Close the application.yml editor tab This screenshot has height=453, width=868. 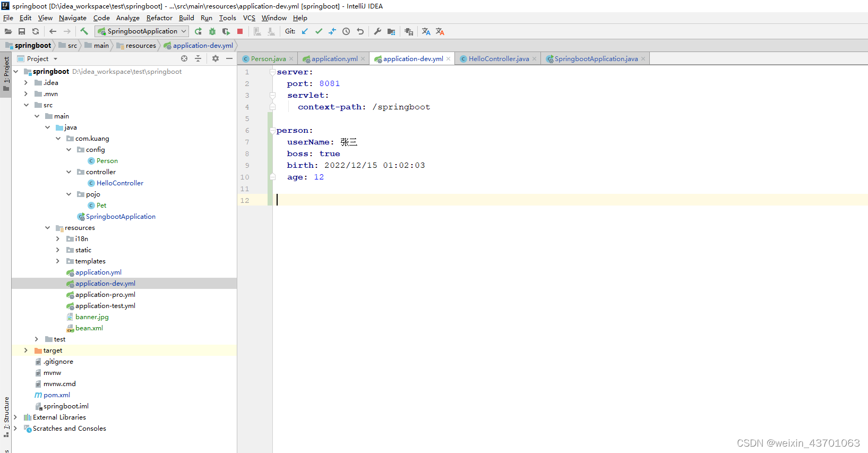tap(363, 59)
